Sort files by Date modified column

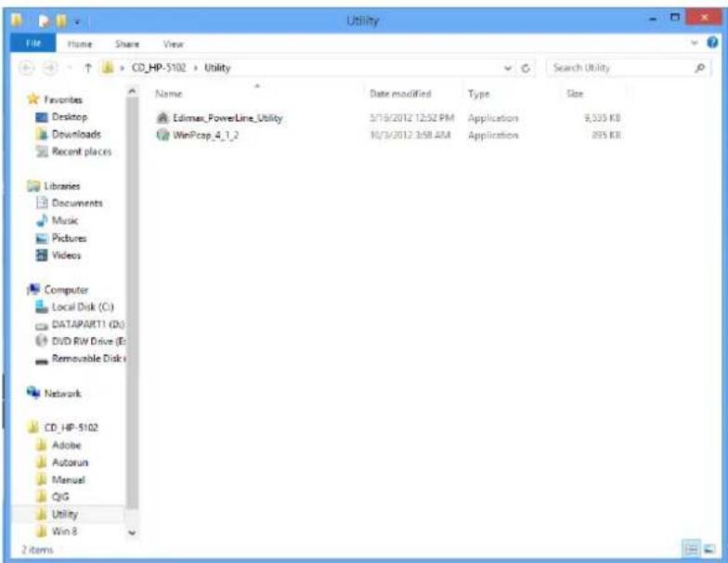[x=400, y=94]
